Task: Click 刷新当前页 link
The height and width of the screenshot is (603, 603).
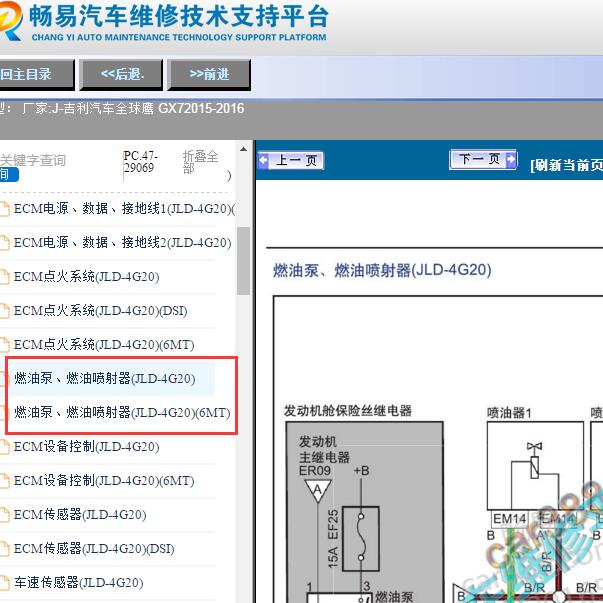Action: point(566,165)
